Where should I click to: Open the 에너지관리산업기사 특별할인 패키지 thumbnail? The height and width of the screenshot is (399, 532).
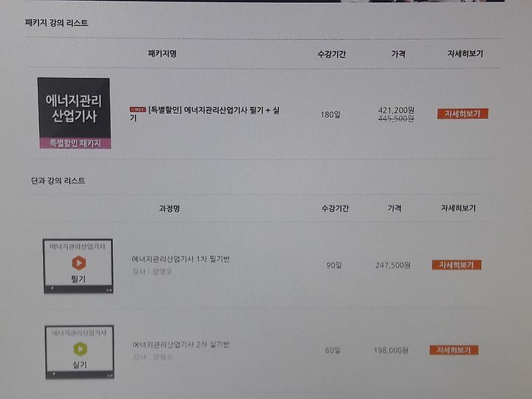click(x=75, y=113)
